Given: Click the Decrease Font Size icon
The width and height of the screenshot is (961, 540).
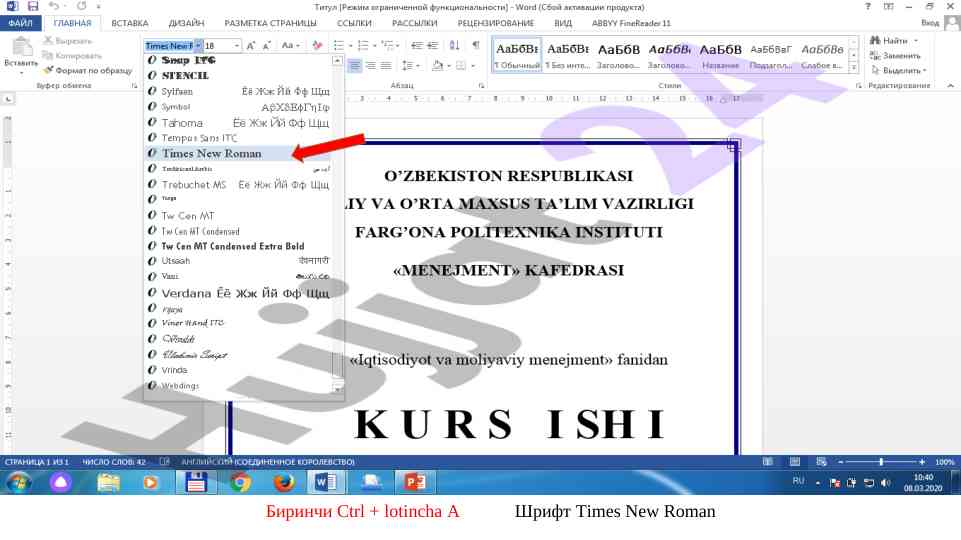Looking at the screenshot, I should pyautogui.click(x=267, y=46).
